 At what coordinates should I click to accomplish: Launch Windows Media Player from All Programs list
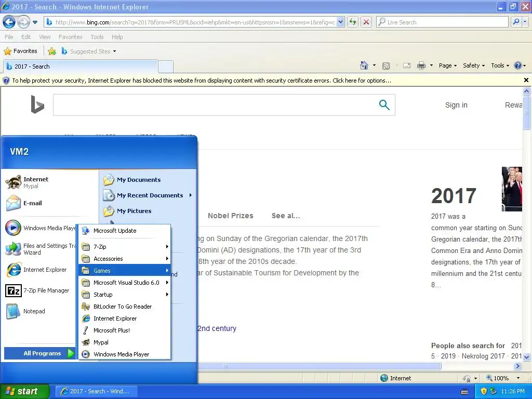click(x=125, y=354)
